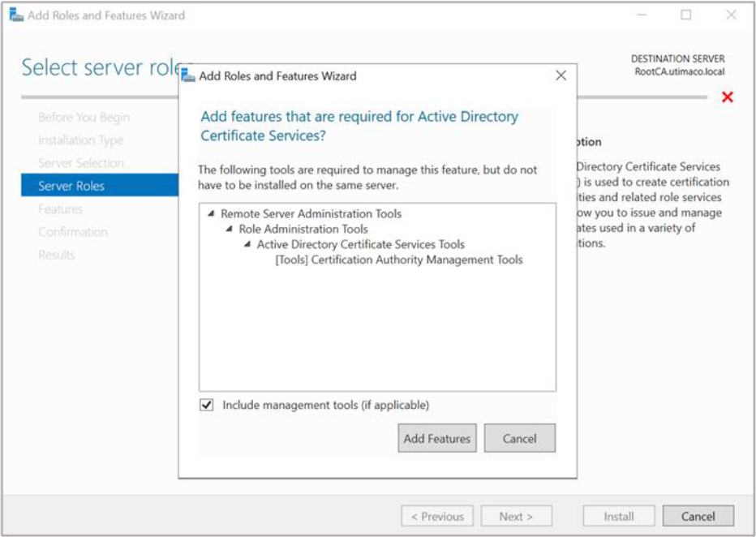The width and height of the screenshot is (756, 537).
Task: Cancel the add features dialog
Action: coord(520,438)
